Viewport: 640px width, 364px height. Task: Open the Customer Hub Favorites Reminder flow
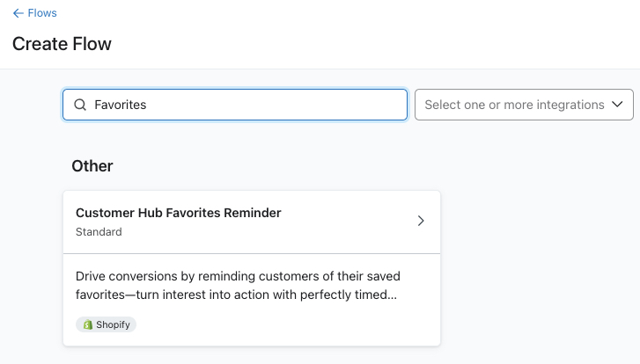[179, 213]
